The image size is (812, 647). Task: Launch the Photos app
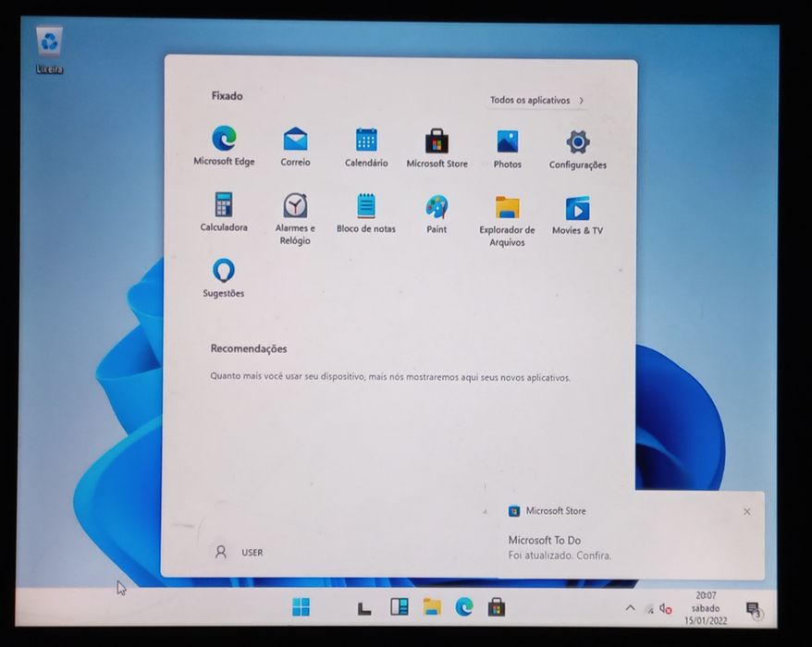(x=508, y=149)
